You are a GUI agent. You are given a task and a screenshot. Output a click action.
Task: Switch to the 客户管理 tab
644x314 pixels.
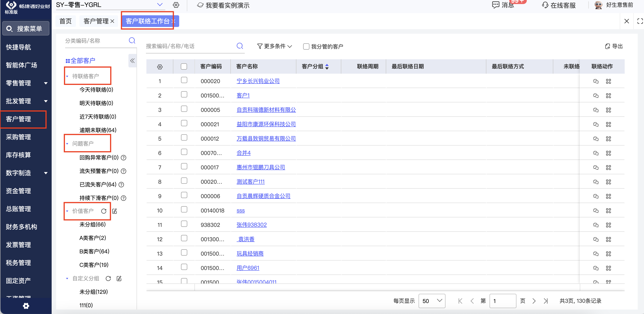[x=96, y=21]
